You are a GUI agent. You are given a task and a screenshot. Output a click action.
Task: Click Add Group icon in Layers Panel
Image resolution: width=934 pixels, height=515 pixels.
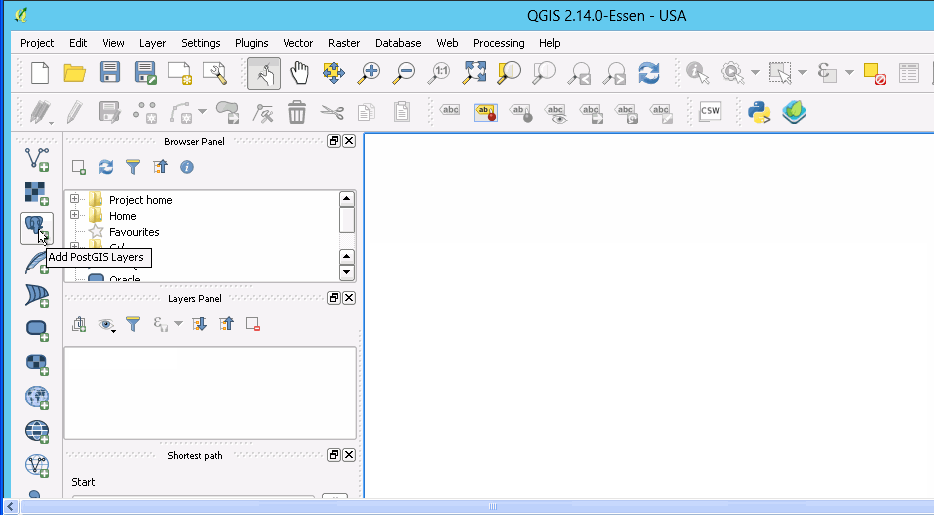click(x=79, y=324)
